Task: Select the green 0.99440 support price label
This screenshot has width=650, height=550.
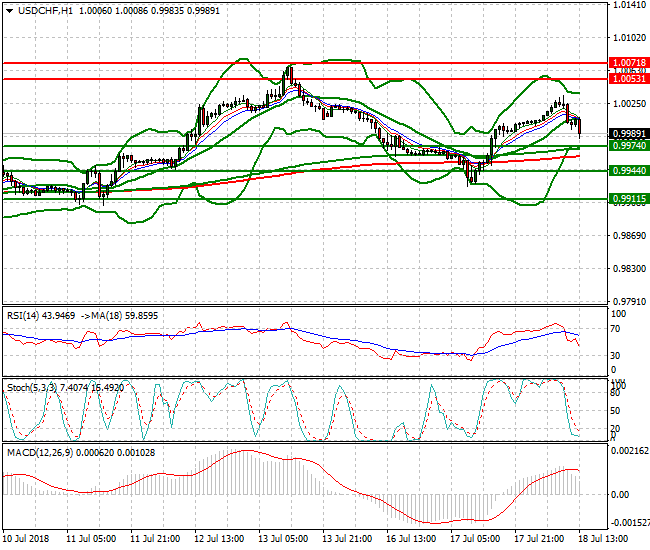Action: 629,171
